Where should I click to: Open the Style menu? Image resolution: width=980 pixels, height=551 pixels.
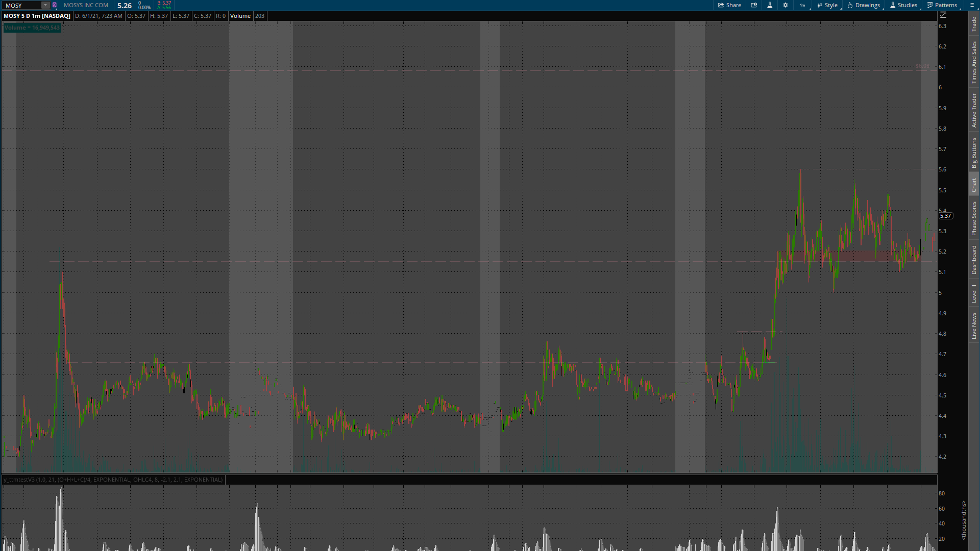pyautogui.click(x=827, y=5)
